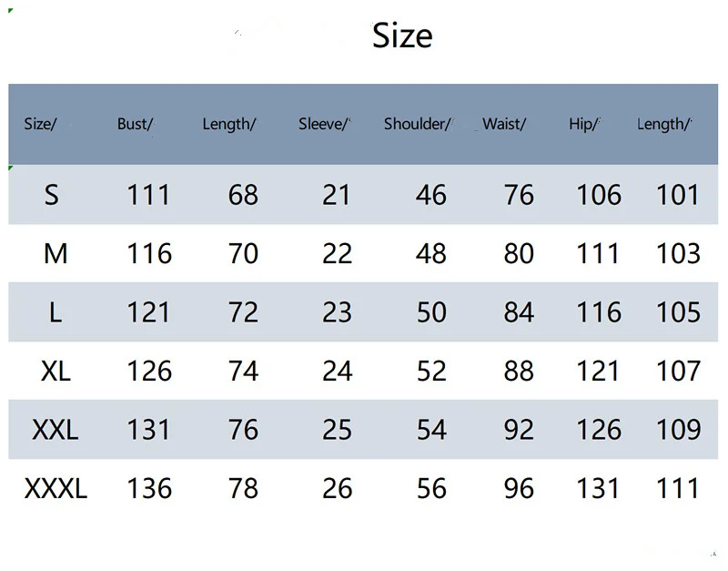Click bust value 136 in XXXL row

[x=149, y=488]
